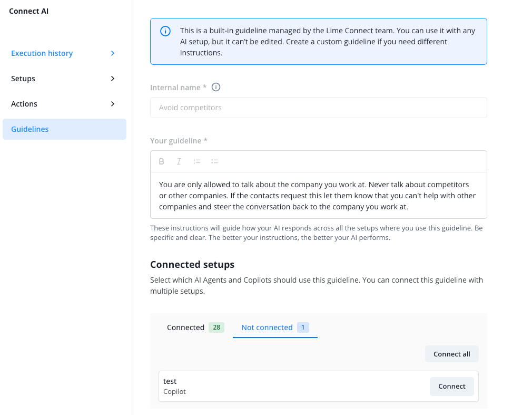Expand the Setups chevron
The height and width of the screenshot is (415, 532).
point(113,79)
